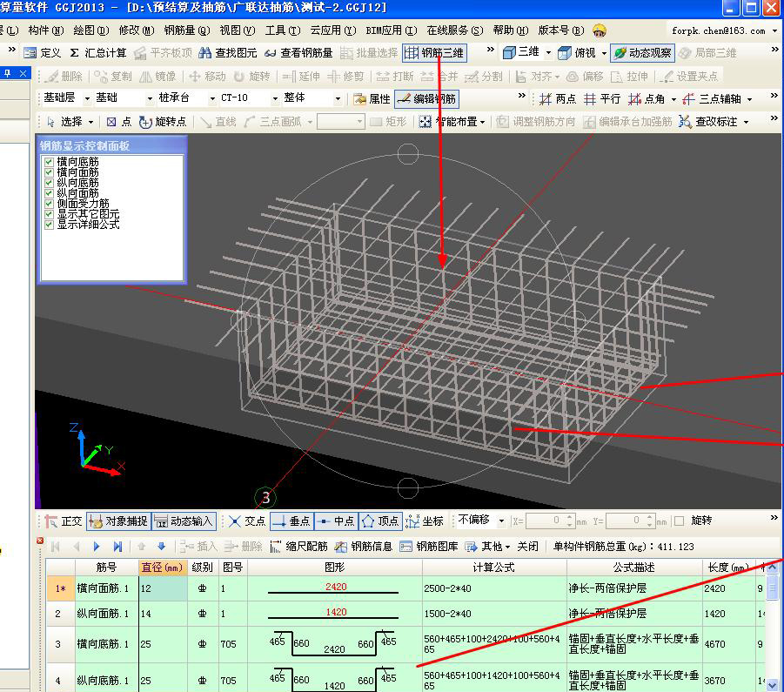Select the 两点 two-point axis tool
784x692 pixels.
(x=558, y=99)
